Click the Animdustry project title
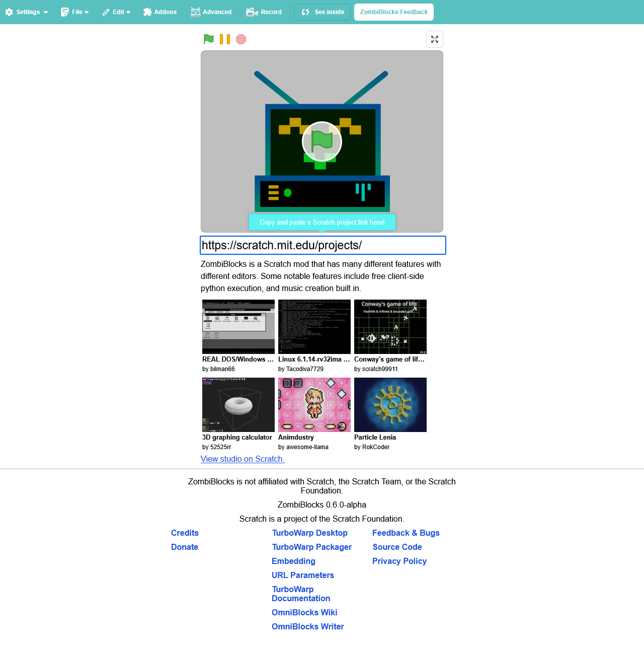 click(x=296, y=438)
